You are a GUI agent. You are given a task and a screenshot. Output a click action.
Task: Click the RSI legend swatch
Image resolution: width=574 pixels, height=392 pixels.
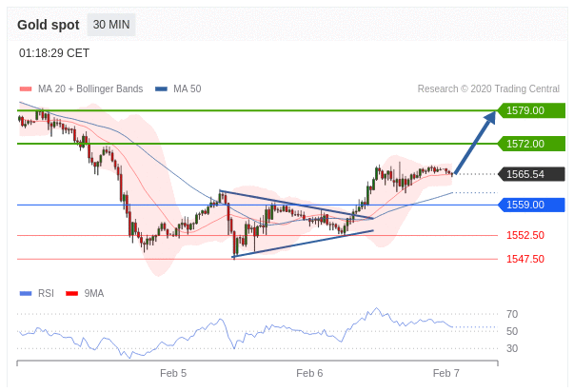(x=26, y=294)
